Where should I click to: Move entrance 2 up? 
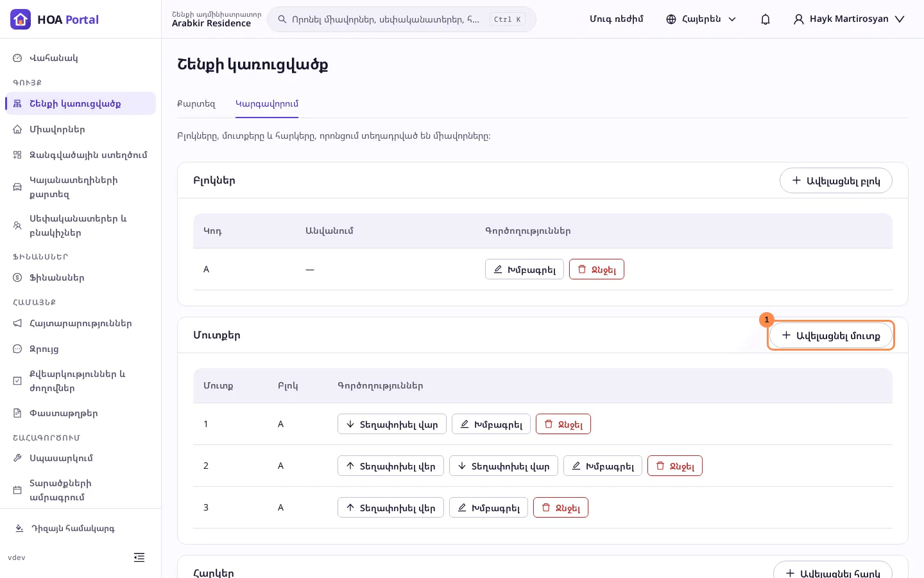(x=391, y=466)
